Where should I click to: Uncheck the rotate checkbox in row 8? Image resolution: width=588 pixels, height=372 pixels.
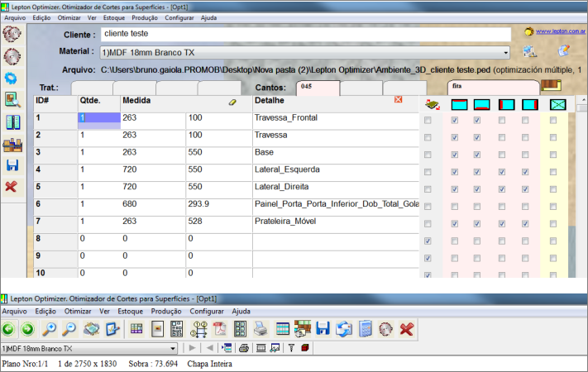click(428, 241)
